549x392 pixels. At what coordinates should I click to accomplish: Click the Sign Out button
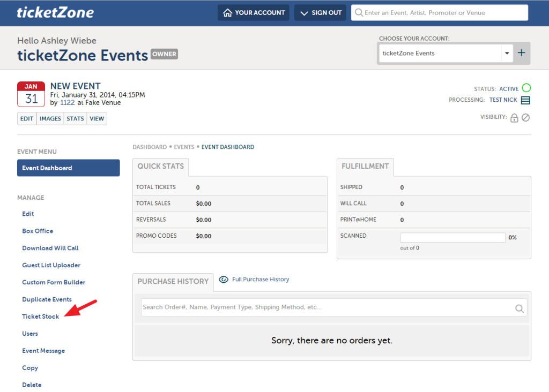coord(320,13)
